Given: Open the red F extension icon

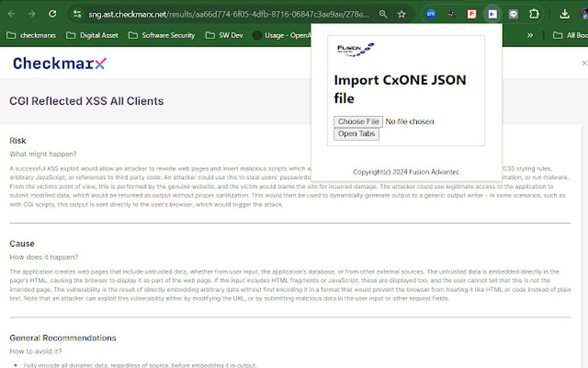Looking at the screenshot, I should tap(472, 13).
